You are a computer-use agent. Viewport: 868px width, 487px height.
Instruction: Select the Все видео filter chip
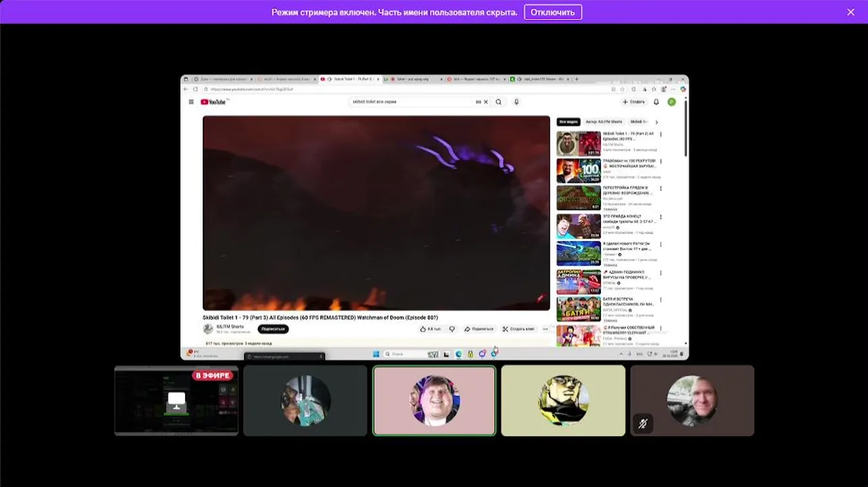[568, 122]
